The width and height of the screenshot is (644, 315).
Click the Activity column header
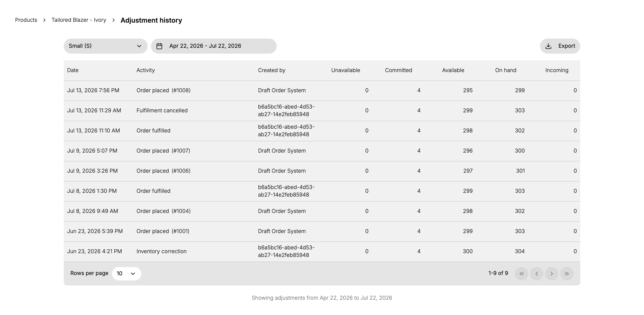pos(145,70)
